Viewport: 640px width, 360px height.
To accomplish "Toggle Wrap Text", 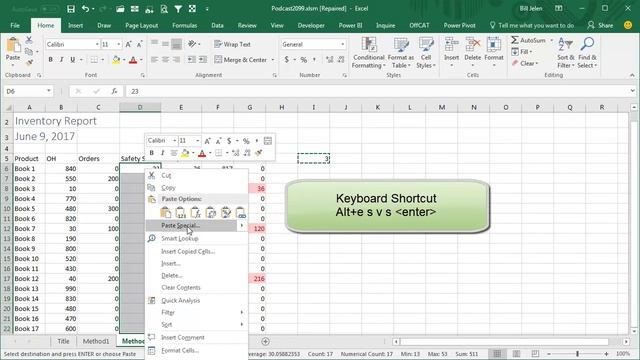I will 232,44.
